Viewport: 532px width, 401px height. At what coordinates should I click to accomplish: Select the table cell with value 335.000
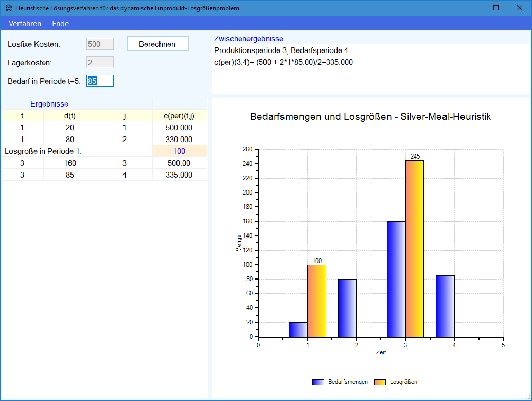180,175
